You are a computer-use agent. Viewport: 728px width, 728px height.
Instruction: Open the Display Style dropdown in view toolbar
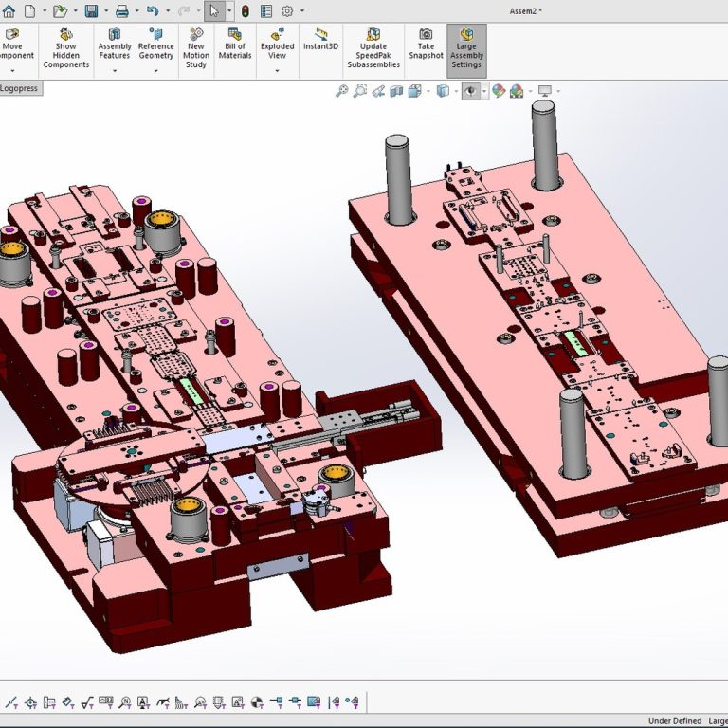(455, 91)
